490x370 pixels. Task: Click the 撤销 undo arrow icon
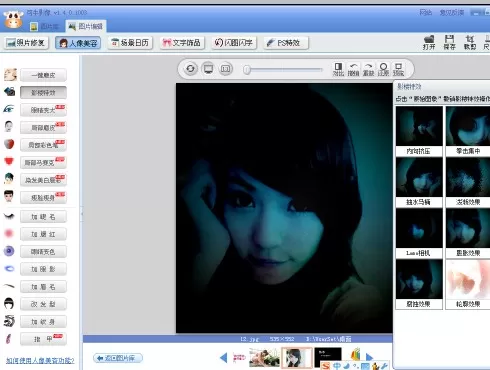[353, 69]
